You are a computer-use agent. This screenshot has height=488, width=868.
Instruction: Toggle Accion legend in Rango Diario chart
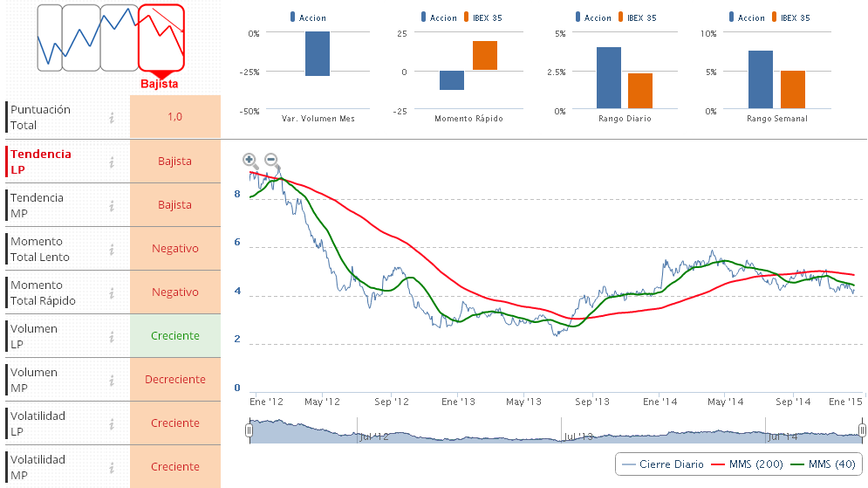(x=593, y=17)
